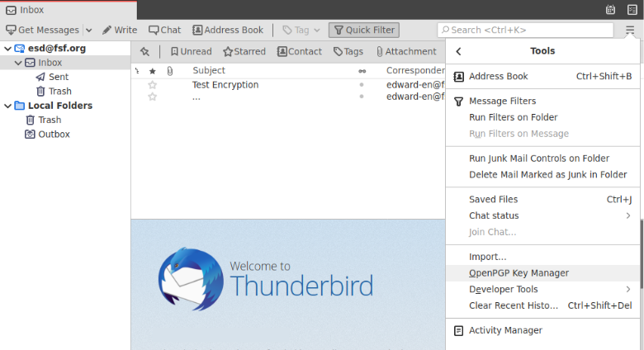Select Address Book in Tools menu
The image size is (644, 350).
542,77
